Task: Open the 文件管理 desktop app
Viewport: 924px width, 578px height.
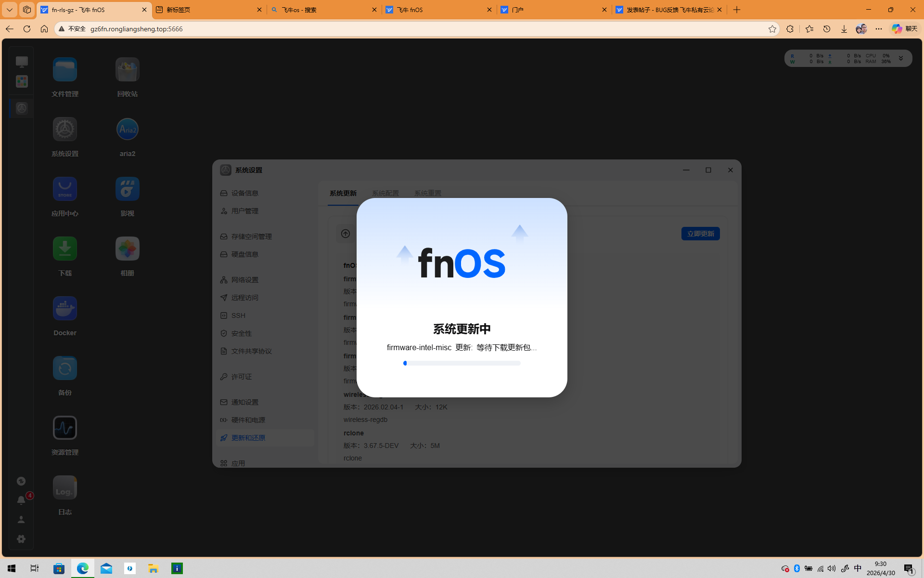Action: tap(65, 69)
